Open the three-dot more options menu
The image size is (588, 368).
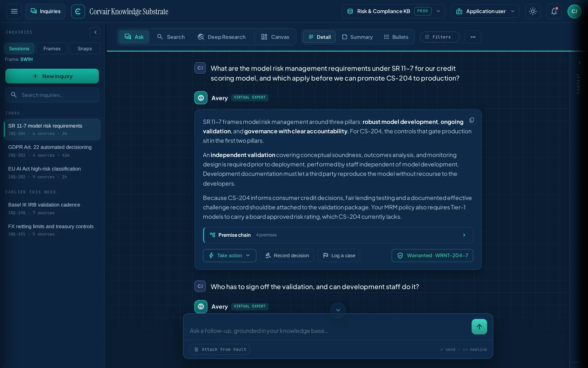[x=473, y=37]
